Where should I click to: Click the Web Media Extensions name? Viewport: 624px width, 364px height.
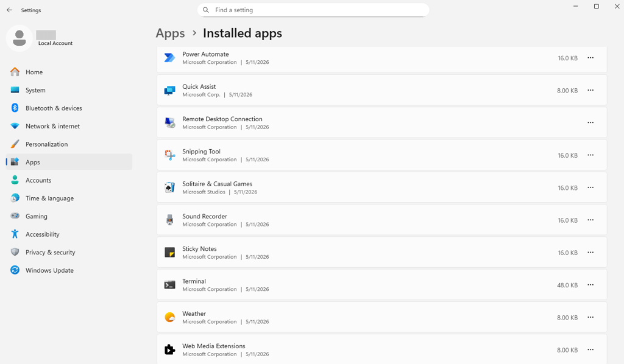pos(214,346)
